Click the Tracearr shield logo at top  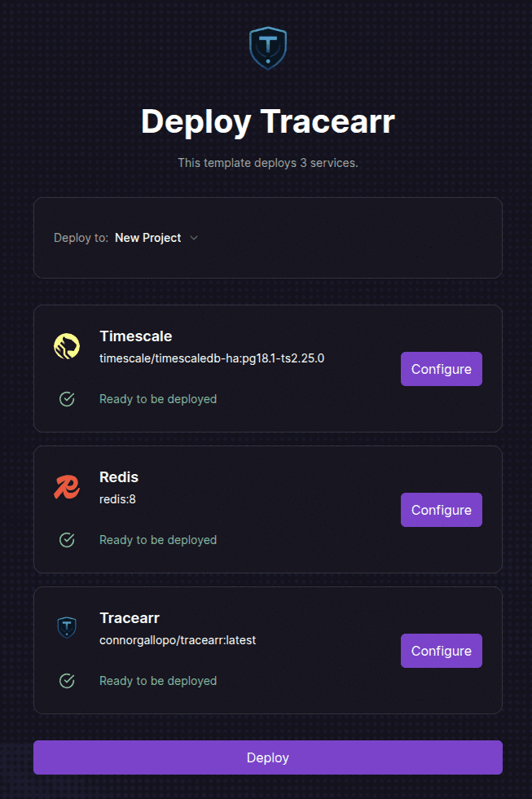pyautogui.click(x=267, y=48)
